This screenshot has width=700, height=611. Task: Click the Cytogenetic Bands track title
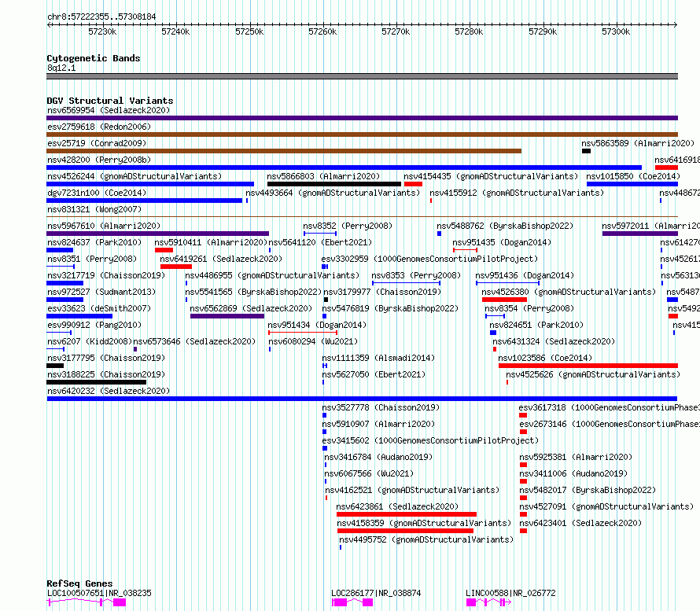[x=94, y=58]
